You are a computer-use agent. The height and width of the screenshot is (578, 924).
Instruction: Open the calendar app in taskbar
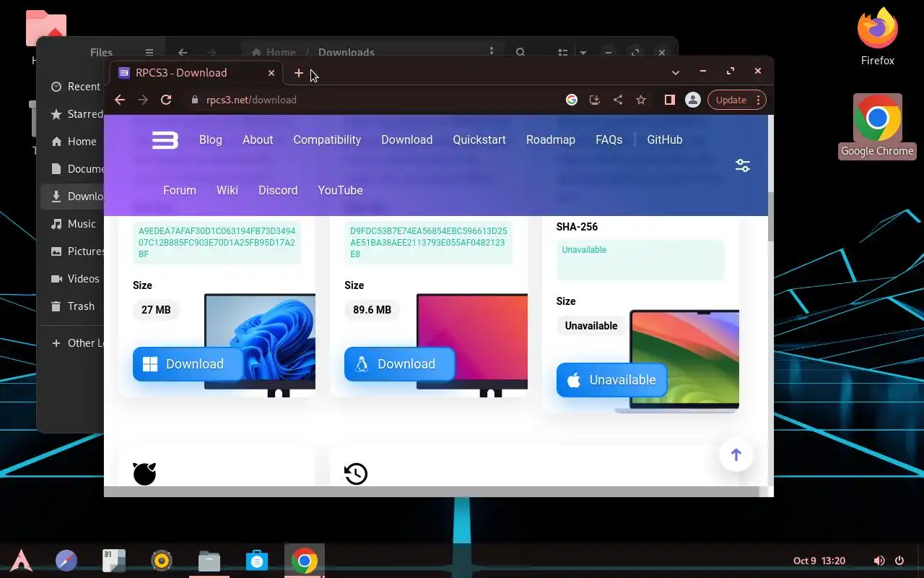pyautogui.click(x=114, y=561)
